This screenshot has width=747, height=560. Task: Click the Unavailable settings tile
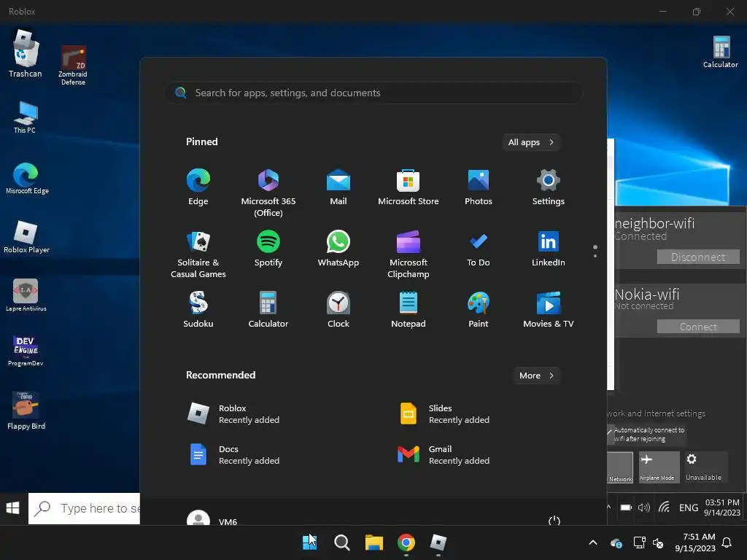tap(705, 467)
